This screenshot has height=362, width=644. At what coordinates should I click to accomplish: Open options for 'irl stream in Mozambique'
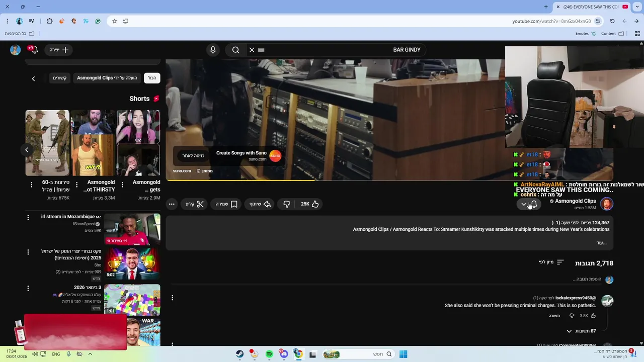pos(28,217)
